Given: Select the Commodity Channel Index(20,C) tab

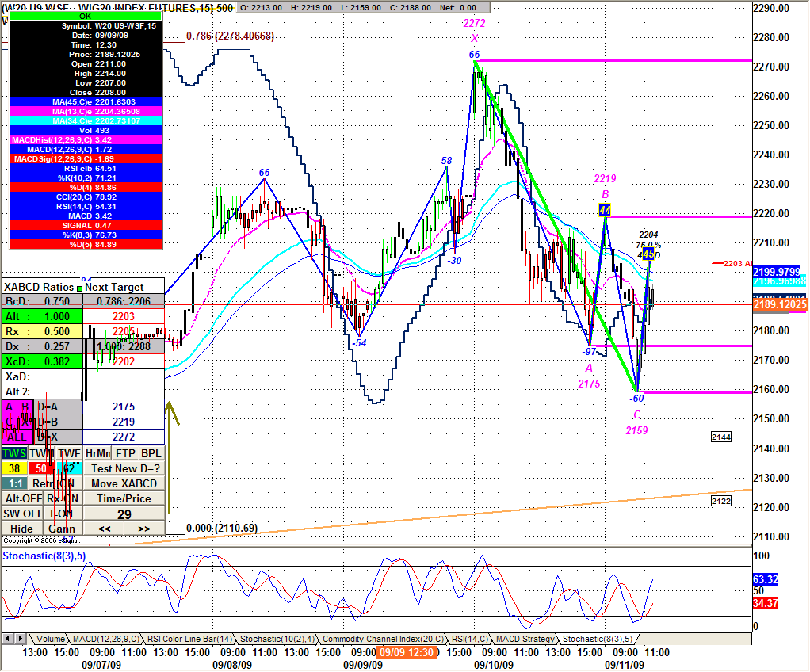Looking at the screenshot, I should pos(383,639).
